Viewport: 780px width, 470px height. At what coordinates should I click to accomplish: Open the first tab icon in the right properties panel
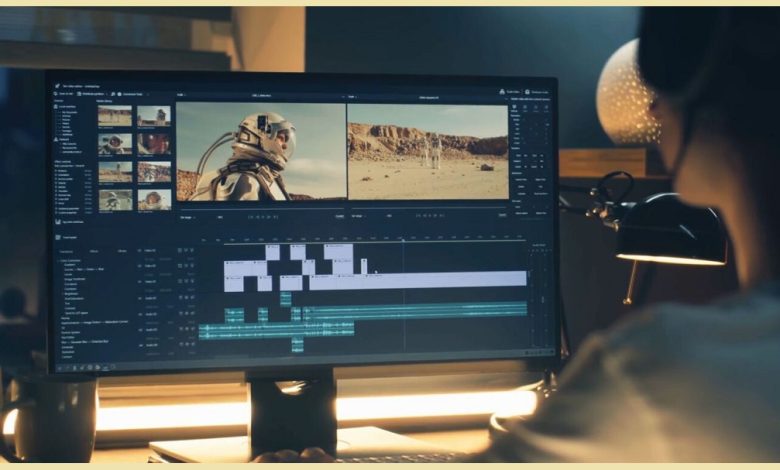pos(514,107)
